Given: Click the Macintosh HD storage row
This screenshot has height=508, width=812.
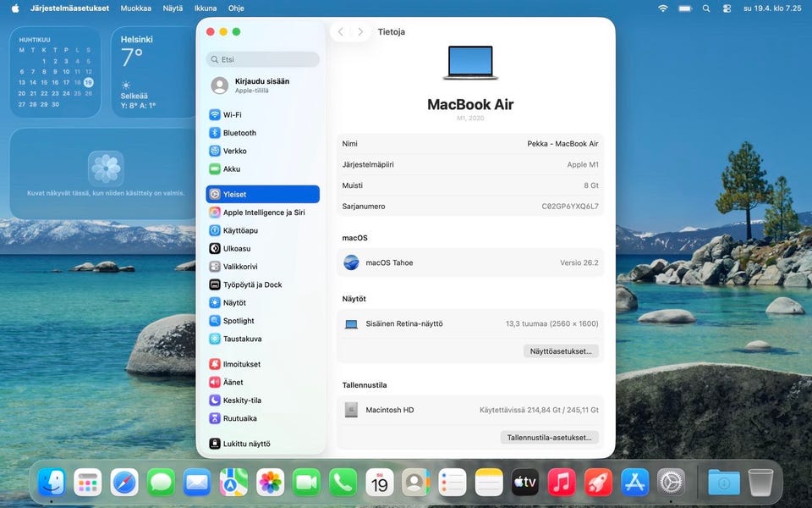Looking at the screenshot, I should pyautogui.click(x=470, y=410).
